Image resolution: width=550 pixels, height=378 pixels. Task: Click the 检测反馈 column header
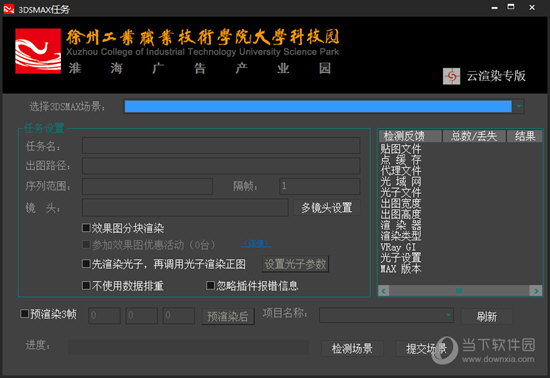(x=410, y=136)
